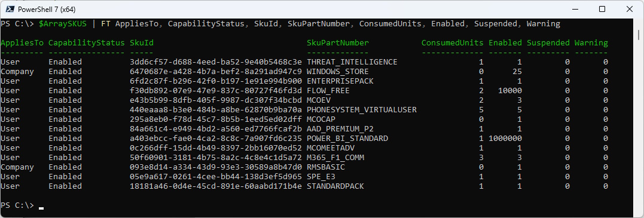Click the SkuPartNumber column header
The height and width of the screenshot is (218, 644).
(338, 42)
